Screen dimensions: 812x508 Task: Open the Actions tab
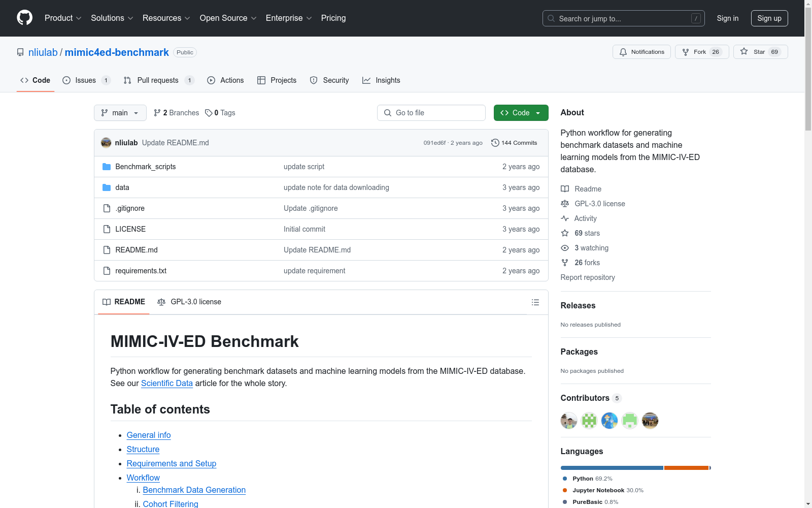[225, 80]
